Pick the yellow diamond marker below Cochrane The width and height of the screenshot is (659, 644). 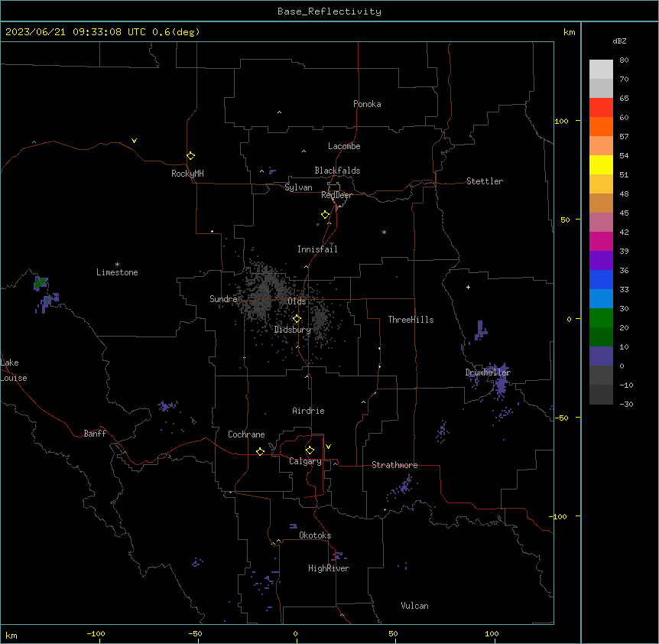tap(260, 451)
